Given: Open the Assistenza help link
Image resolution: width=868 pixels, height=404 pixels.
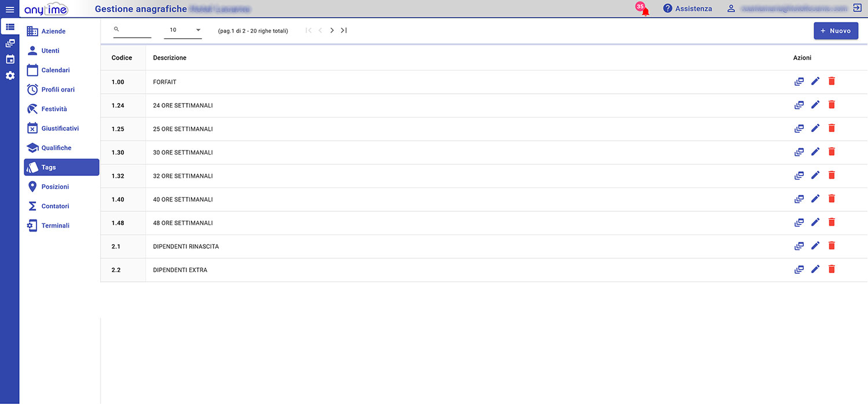Looking at the screenshot, I should pos(687,9).
